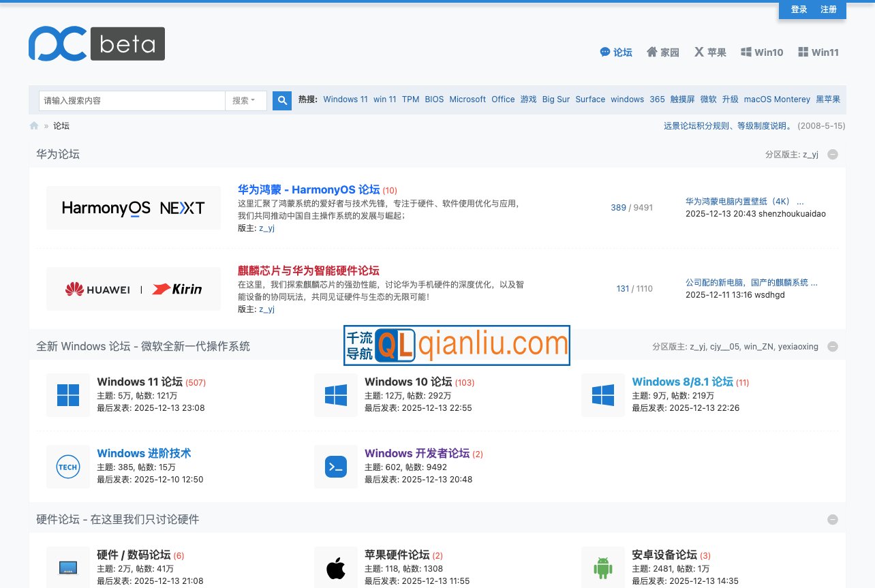Image resolution: width=875 pixels, height=588 pixels.
Task: Click the 注册 button
Action: [x=829, y=10]
